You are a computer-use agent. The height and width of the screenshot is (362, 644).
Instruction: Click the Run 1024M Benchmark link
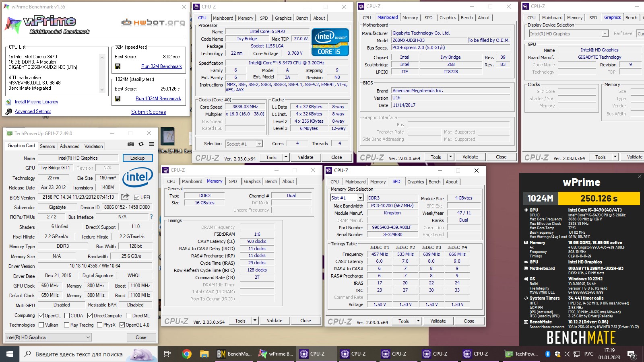[x=158, y=99]
